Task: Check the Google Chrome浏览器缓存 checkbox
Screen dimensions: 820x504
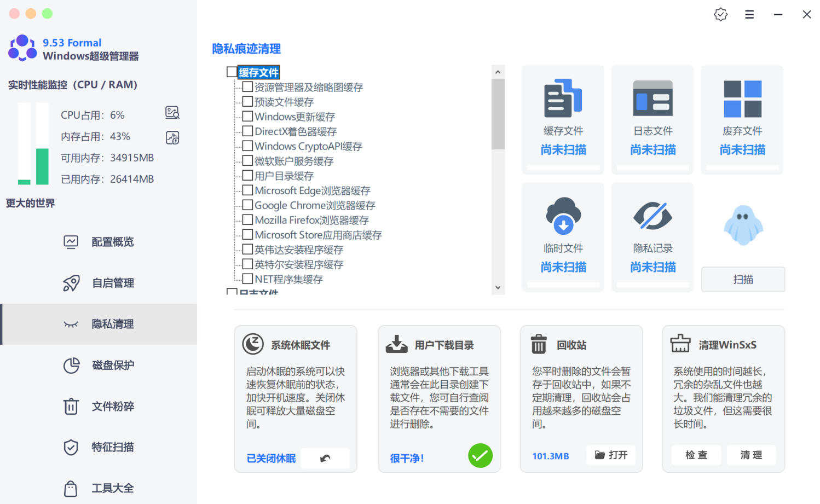Action: [x=247, y=205]
